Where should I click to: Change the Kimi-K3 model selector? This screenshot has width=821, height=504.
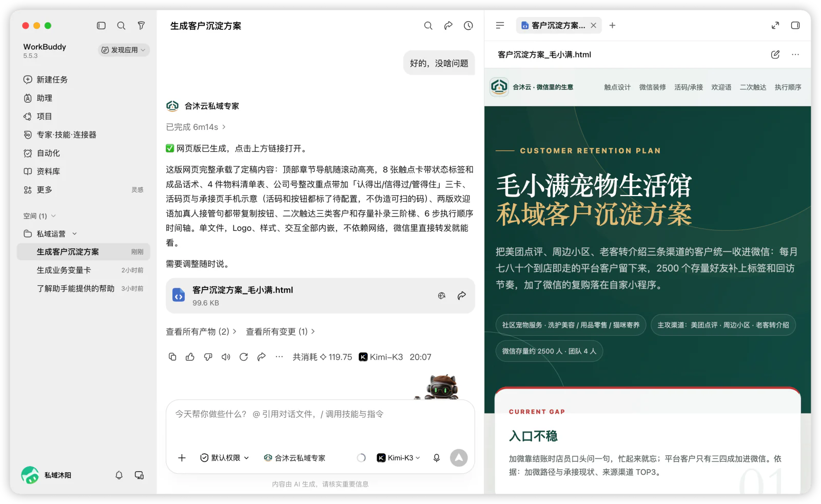tap(399, 458)
